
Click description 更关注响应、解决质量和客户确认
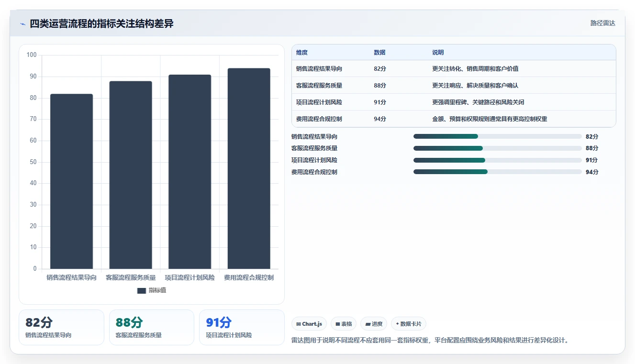click(x=475, y=86)
